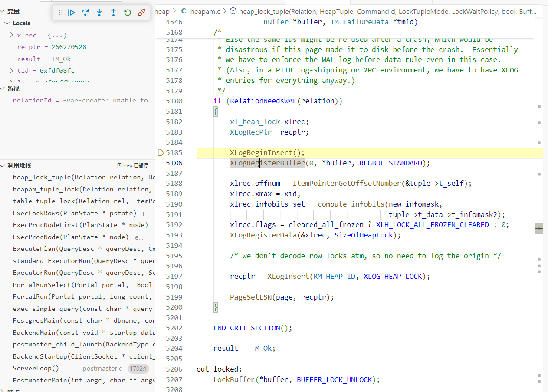548x392 pixels.
Task: Click the editor vertical scrollbar thumb
Action: click(538, 228)
